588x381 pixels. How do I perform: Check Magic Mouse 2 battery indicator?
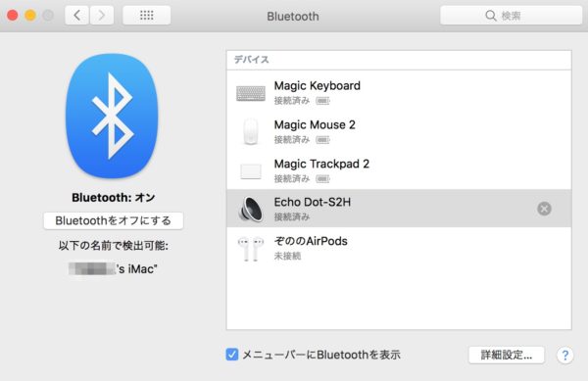(x=322, y=140)
